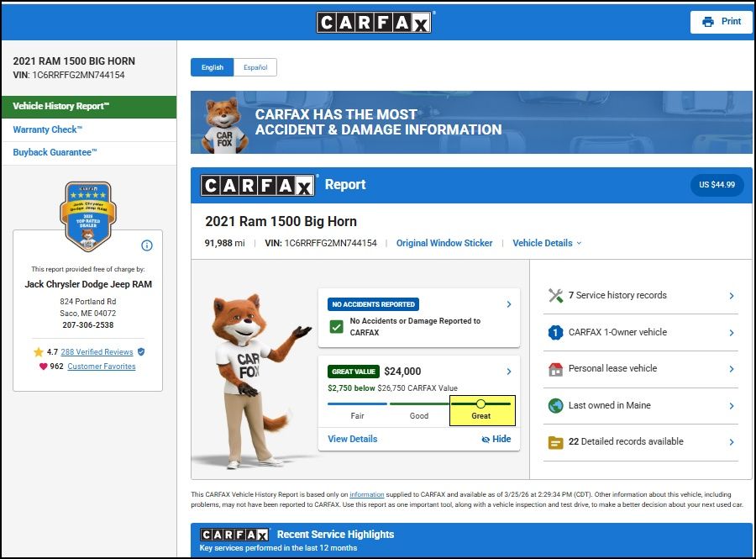The image size is (756, 559).
Task: Switch report language to Español
Action: [255, 67]
